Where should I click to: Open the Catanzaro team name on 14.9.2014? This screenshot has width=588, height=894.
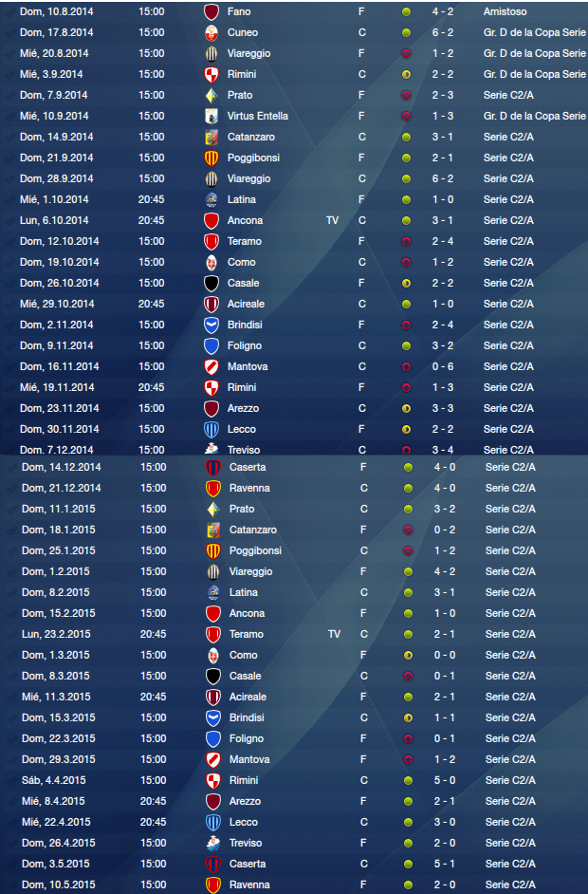[251, 137]
